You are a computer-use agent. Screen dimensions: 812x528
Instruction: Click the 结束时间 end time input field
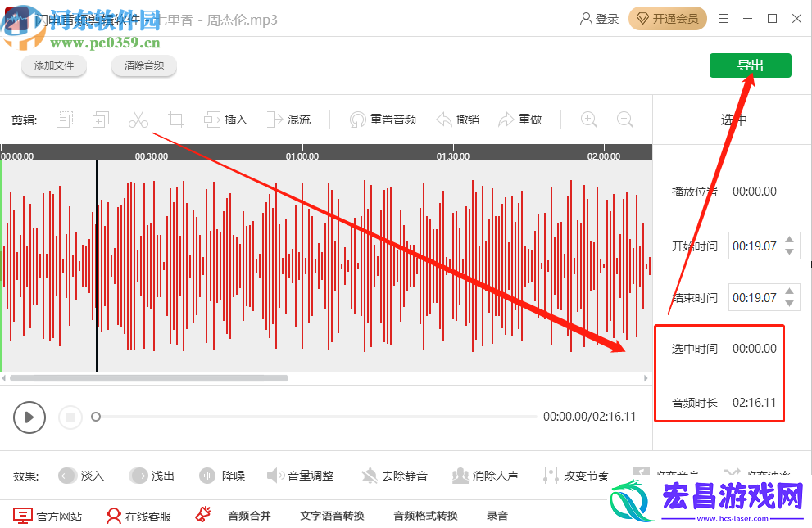click(764, 297)
